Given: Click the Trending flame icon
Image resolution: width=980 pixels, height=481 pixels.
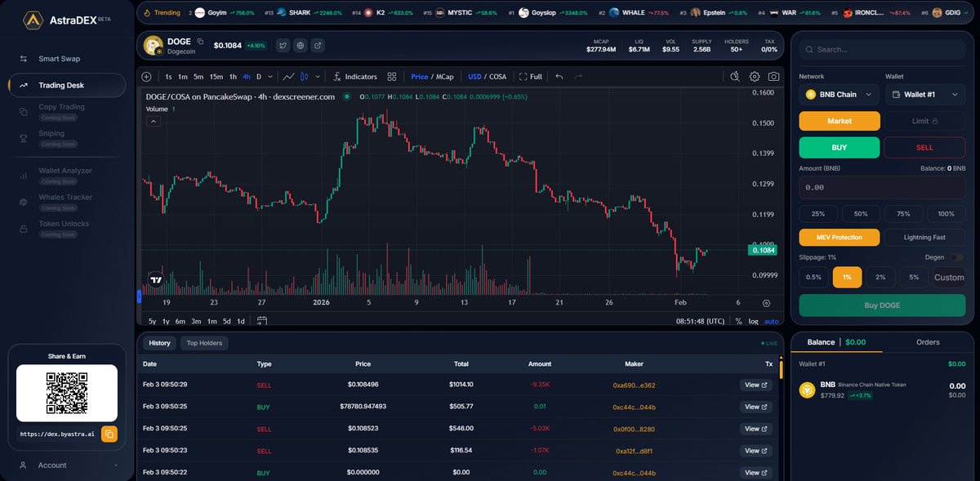Looking at the screenshot, I should tap(147, 13).
